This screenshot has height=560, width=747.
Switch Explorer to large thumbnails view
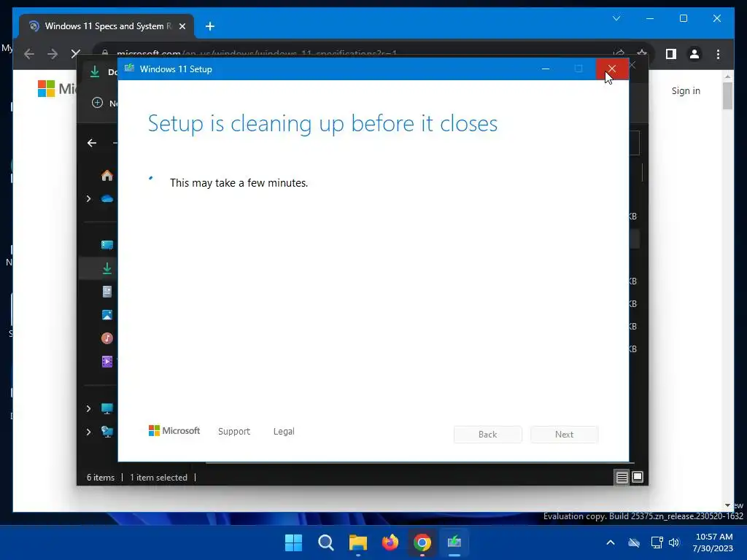coord(638,477)
